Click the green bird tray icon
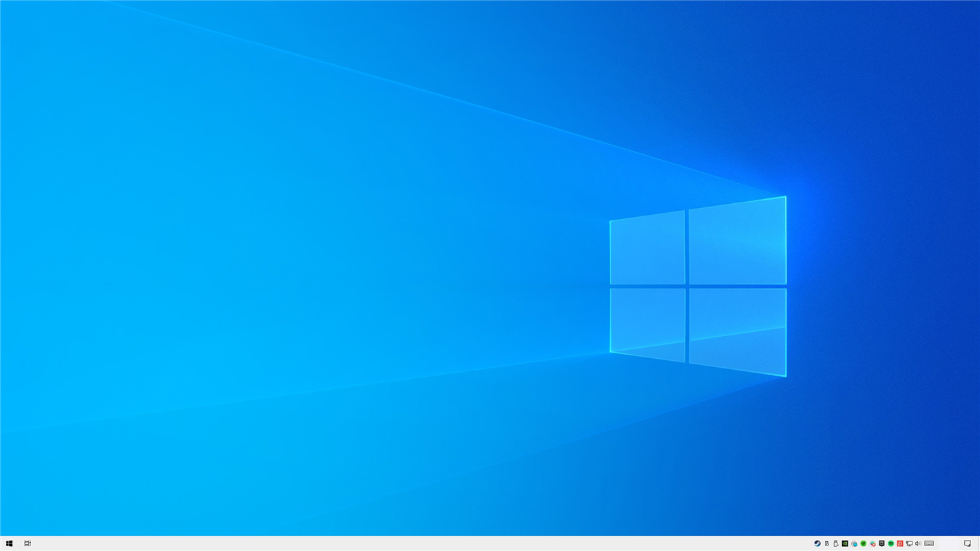The width and height of the screenshot is (980, 551). pyautogui.click(x=864, y=543)
